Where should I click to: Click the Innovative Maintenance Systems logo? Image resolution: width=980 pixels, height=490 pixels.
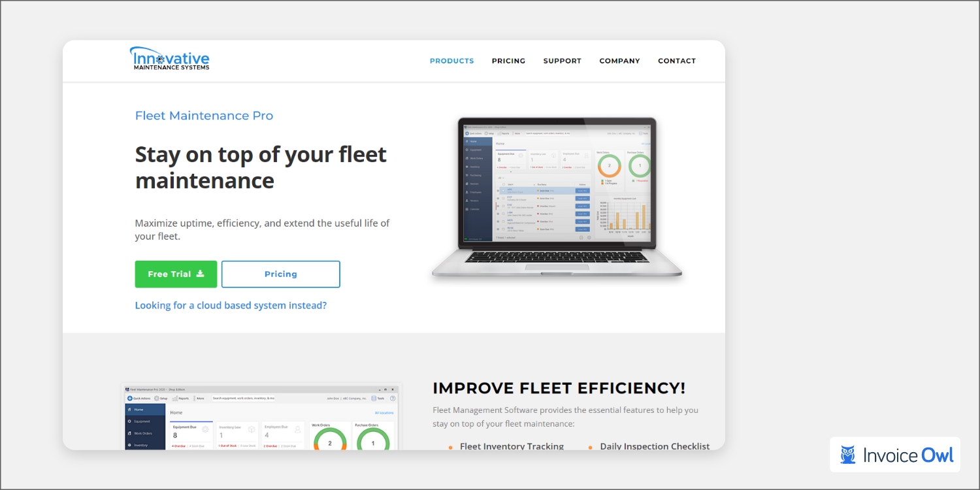point(170,59)
